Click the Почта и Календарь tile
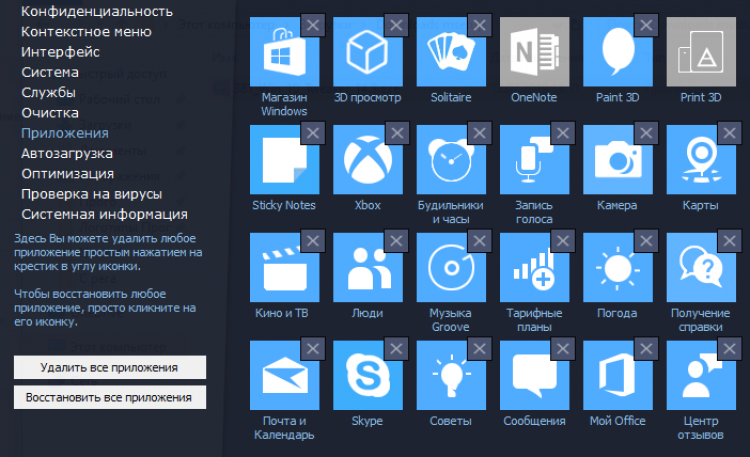The height and width of the screenshot is (457, 750). click(285, 375)
